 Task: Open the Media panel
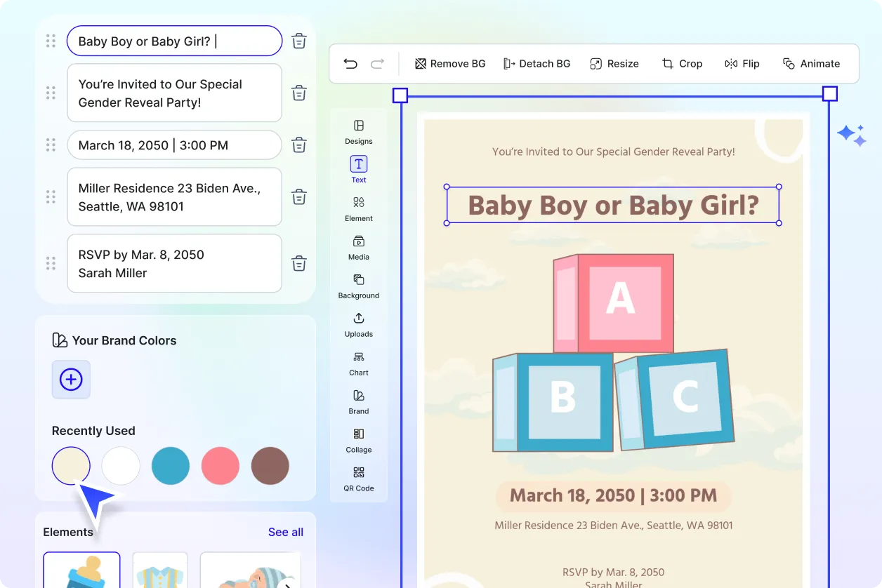[x=358, y=247]
